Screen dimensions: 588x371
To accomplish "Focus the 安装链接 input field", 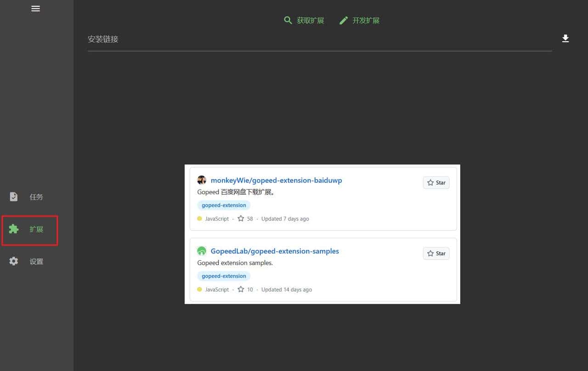I will [320, 39].
